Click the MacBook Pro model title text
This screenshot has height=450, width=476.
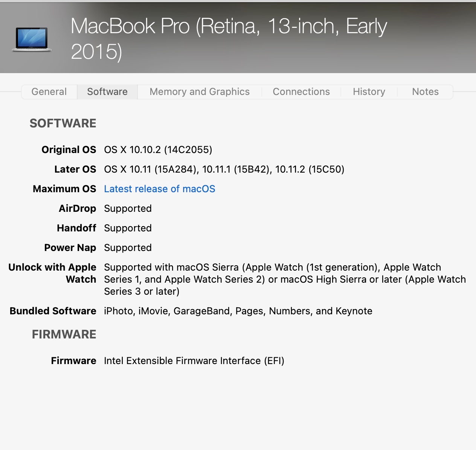point(229,38)
